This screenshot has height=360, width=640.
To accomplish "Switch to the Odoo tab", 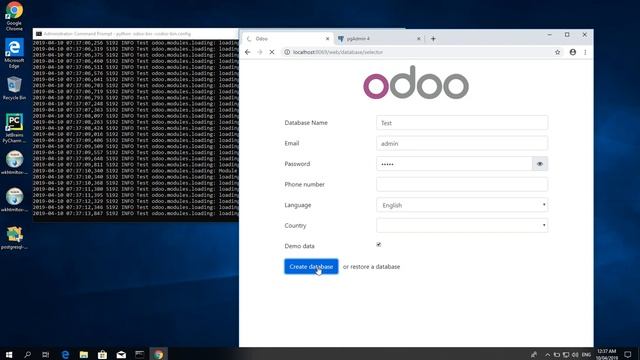I will pyautogui.click(x=287, y=39).
